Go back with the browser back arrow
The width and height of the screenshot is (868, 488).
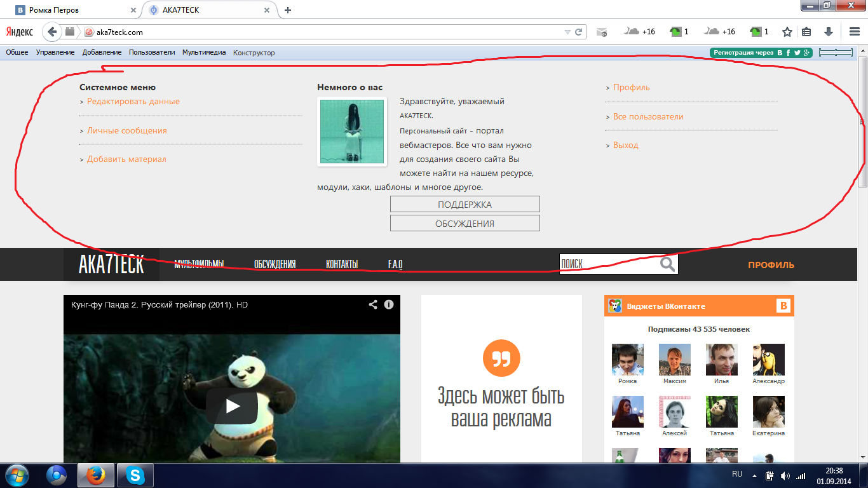(x=52, y=32)
